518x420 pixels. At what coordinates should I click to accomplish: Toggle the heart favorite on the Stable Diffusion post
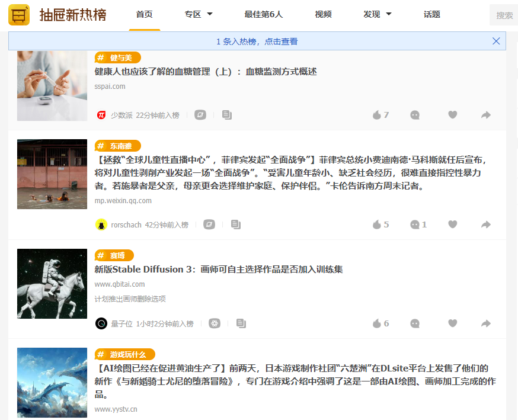pos(453,323)
